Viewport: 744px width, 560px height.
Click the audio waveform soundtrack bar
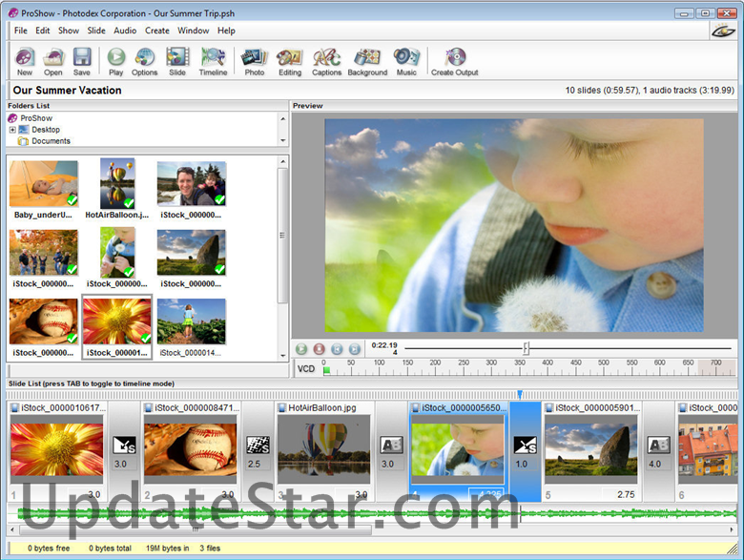pyautogui.click(x=372, y=513)
